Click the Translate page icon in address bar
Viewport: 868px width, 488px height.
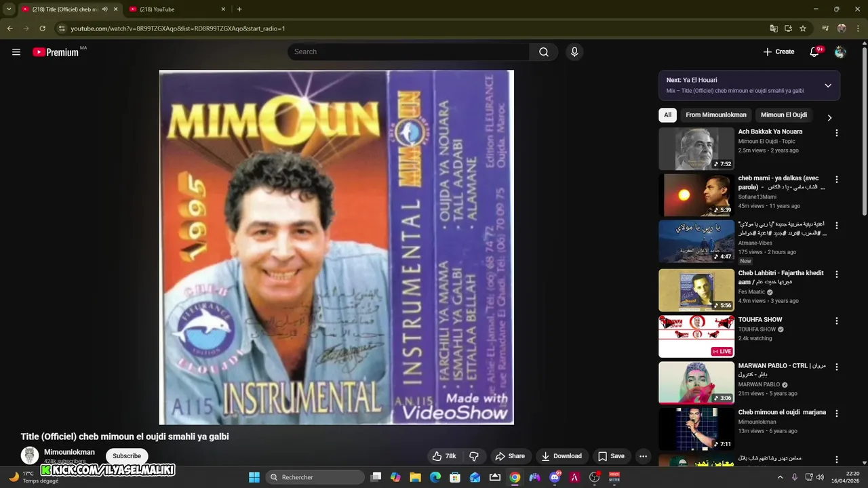click(774, 28)
